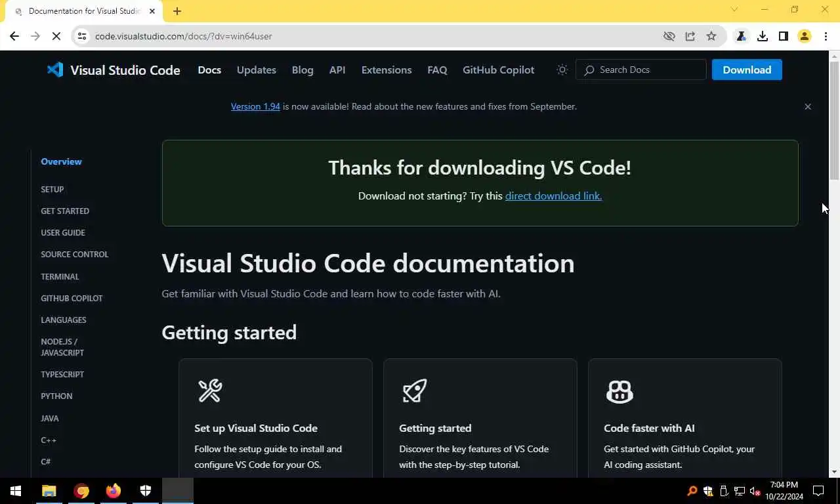
Task: Click the Copilot face icon
Action: click(x=619, y=391)
